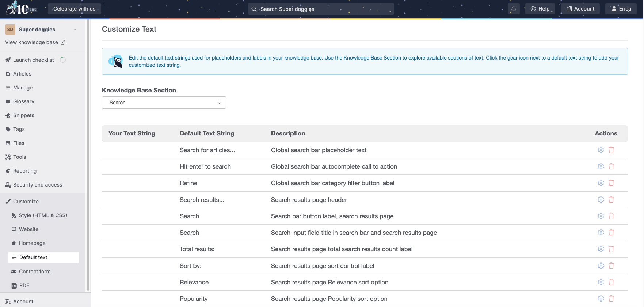The width and height of the screenshot is (644, 307).
Task: Click the Launch checklist progress circle
Action: [63, 60]
